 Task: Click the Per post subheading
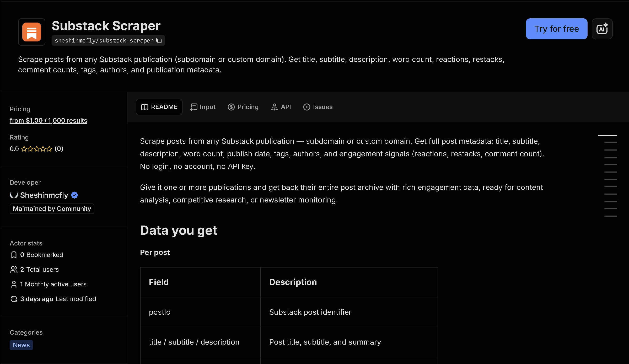pyautogui.click(x=155, y=252)
